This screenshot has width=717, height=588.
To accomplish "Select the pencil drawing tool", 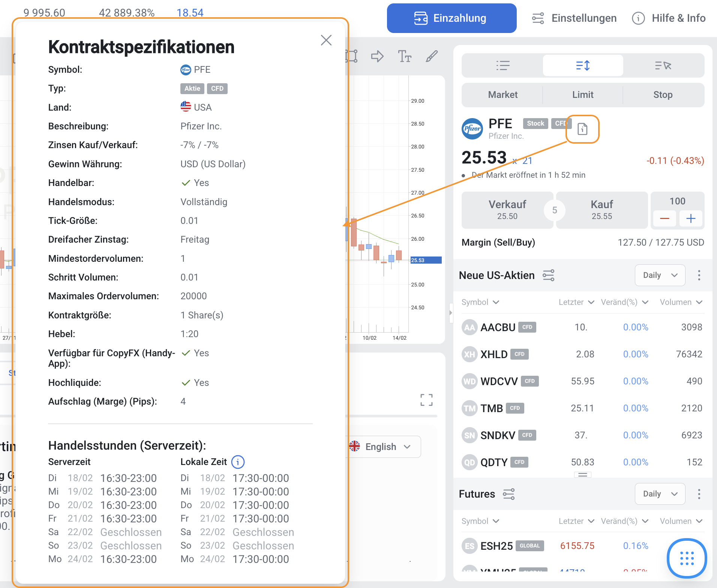I will point(432,56).
